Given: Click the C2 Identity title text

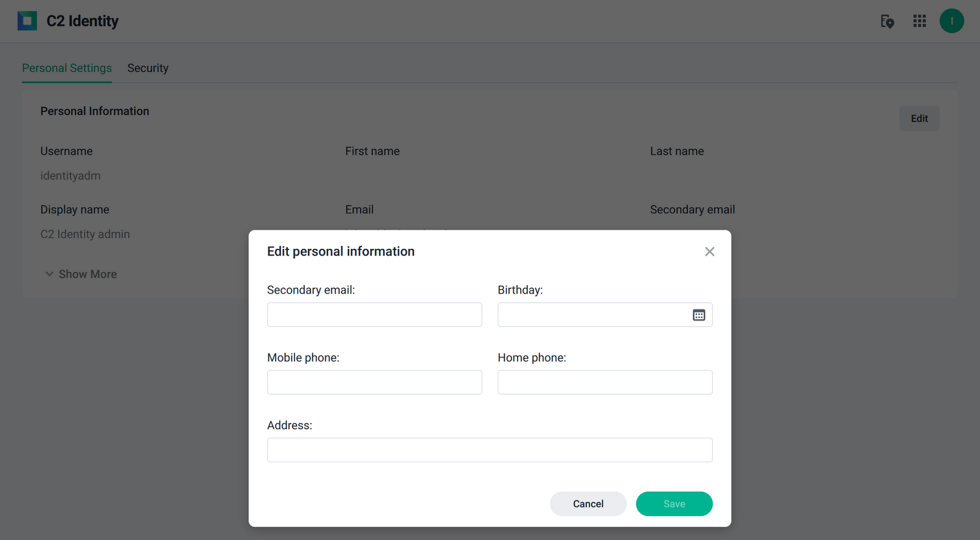Looking at the screenshot, I should tap(83, 21).
